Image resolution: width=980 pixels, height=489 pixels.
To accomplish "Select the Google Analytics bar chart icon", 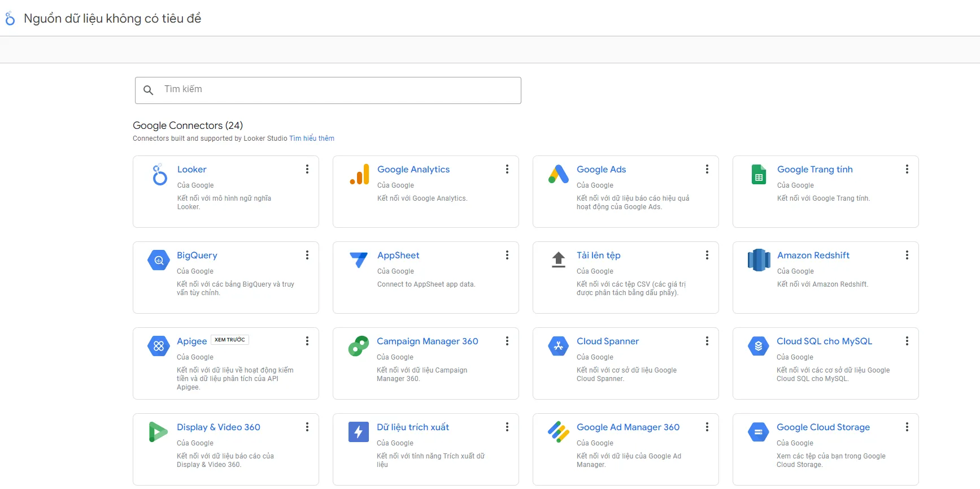I will 359,174.
